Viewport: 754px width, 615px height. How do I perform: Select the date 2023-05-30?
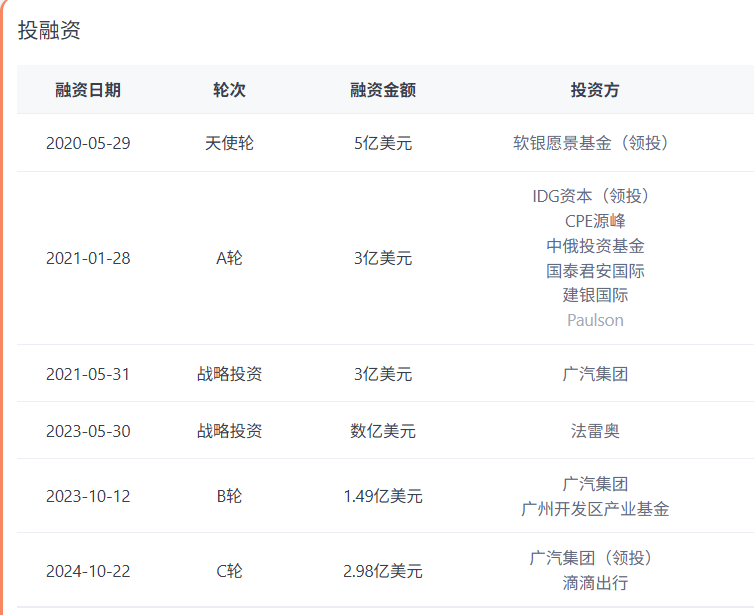click(88, 431)
